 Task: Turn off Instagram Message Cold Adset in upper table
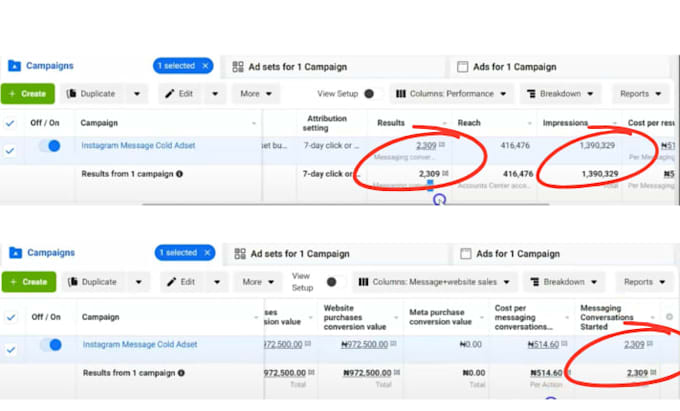pyautogui.click(x=49, y=146)
